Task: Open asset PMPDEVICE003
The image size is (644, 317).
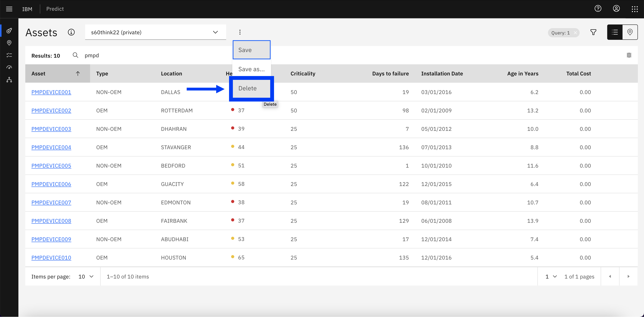Action: coord(51,129)
